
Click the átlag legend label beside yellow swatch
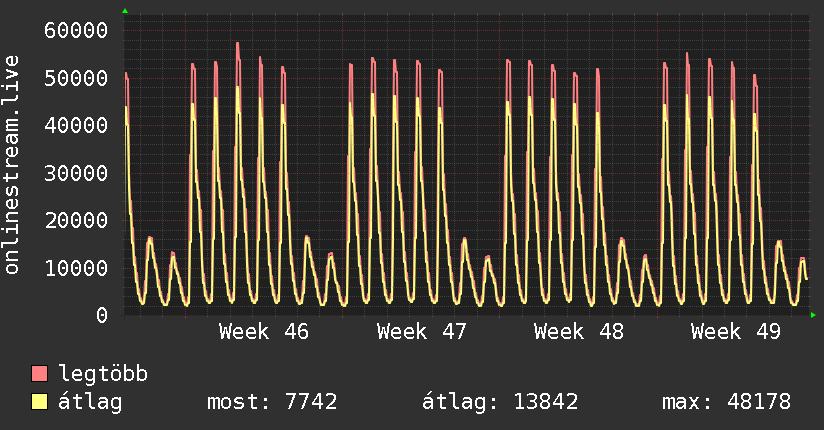(x=90, y=402)
